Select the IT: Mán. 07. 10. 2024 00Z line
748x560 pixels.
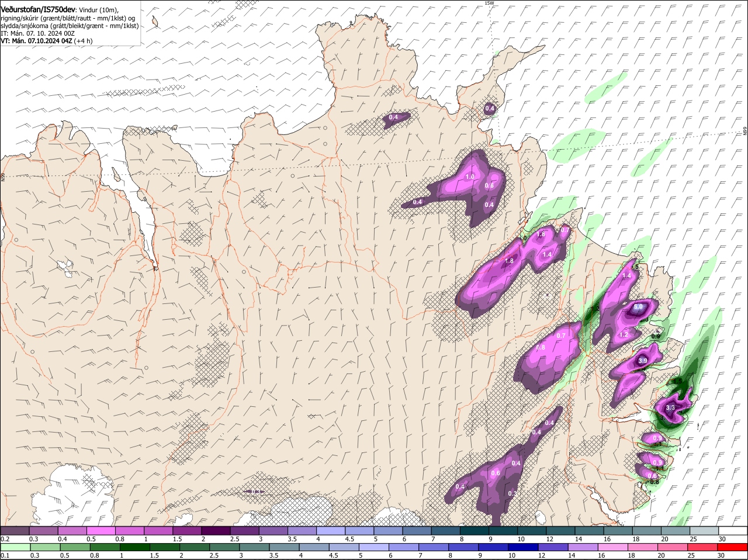point(37,33)
